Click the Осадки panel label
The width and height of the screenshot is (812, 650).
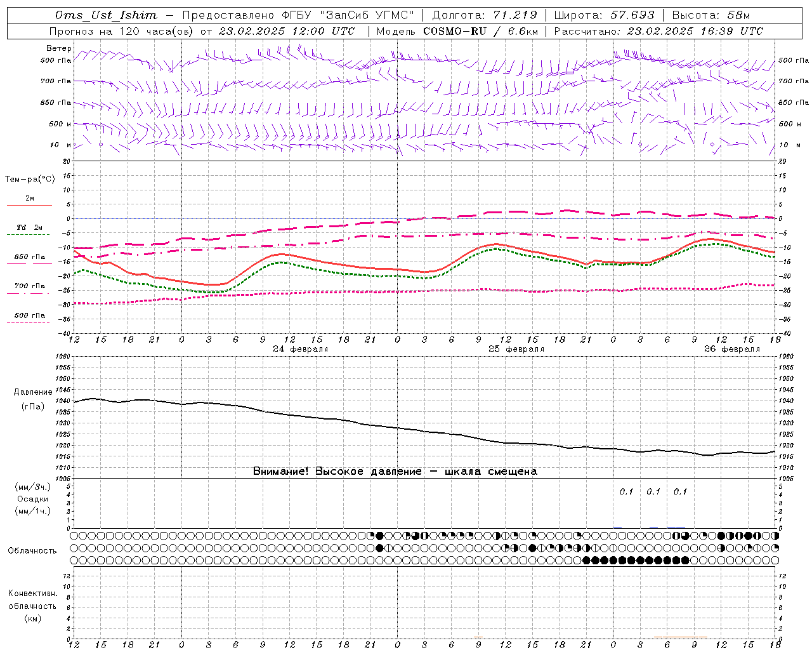click(x=33, y=499)
